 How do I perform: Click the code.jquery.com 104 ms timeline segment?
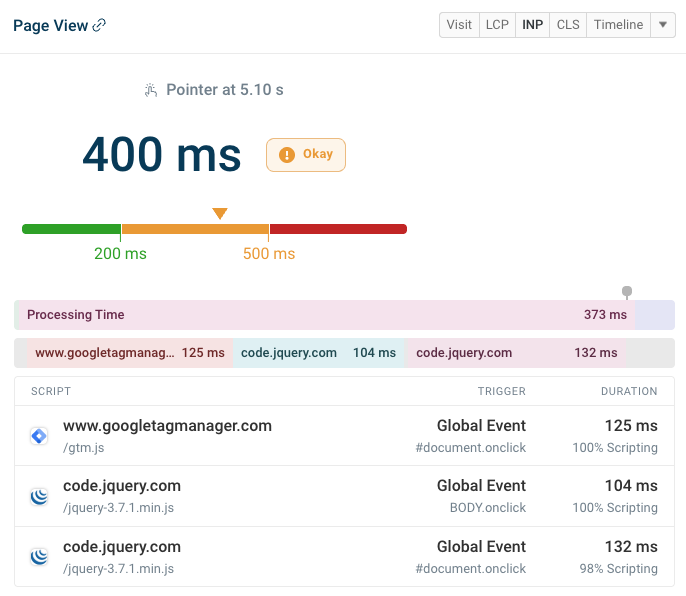click(x=319, y=353)
